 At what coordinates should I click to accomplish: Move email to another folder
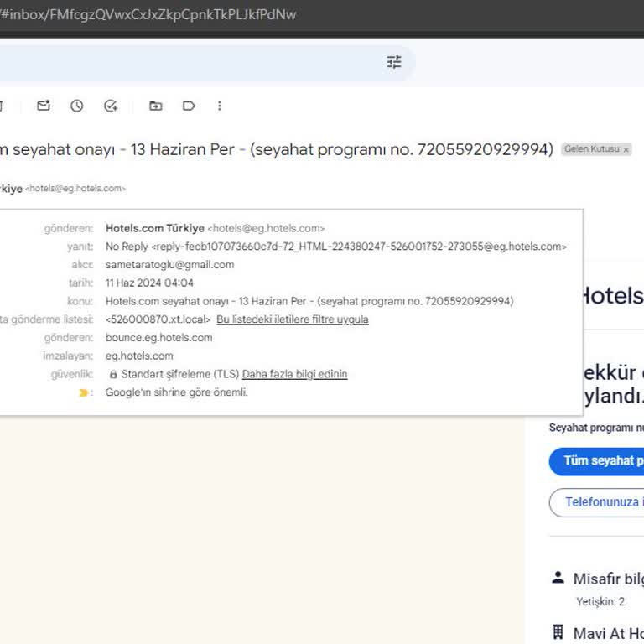click(x=156, y=106)
